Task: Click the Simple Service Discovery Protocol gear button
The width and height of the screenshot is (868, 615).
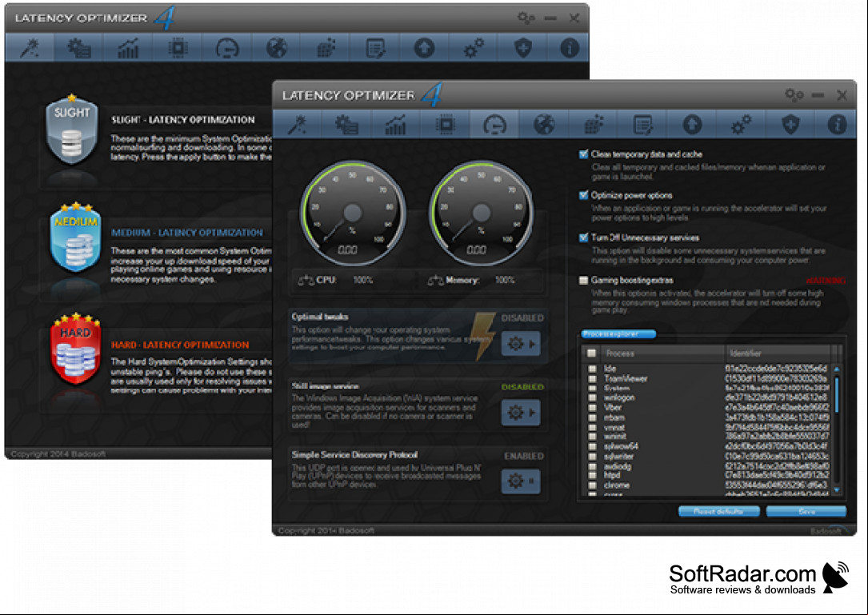Action: 520,481
